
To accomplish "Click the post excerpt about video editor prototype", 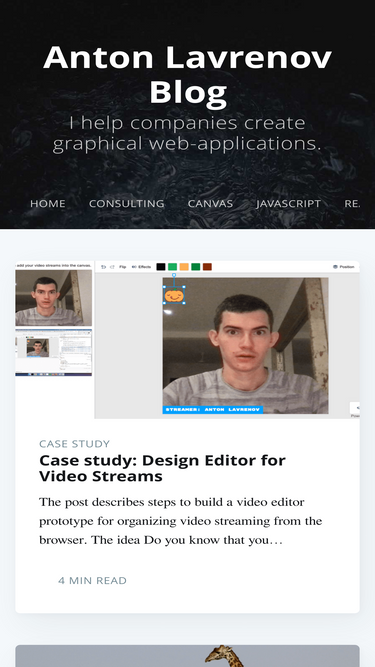I will [181, 521].
